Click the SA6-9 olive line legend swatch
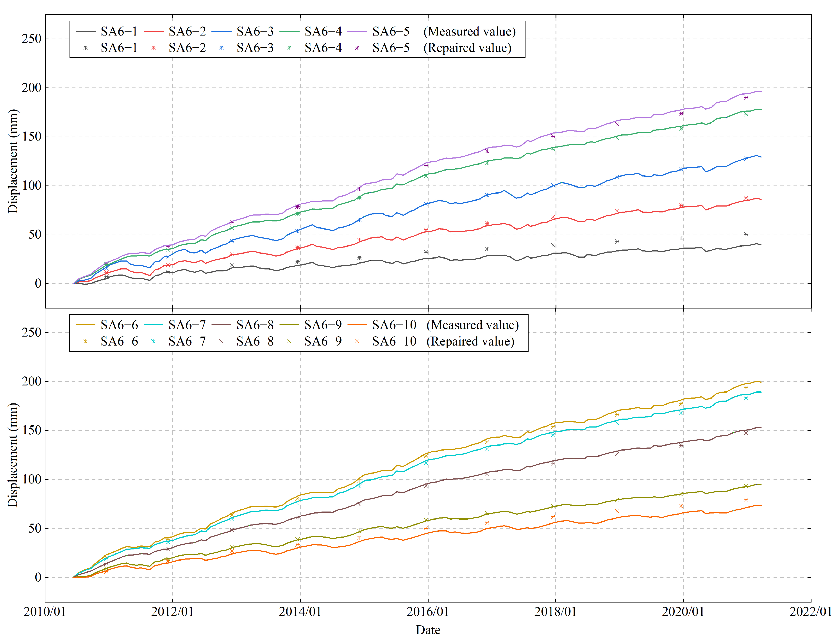The height and width of the screenshot is (640, 840). [289, 325]
